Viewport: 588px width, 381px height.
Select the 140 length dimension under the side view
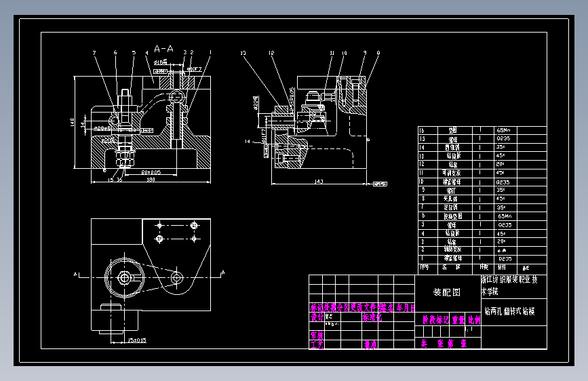click(x=319, y=182)
